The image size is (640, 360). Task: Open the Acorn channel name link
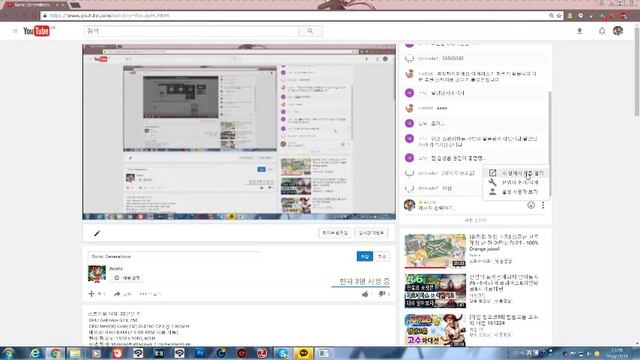pos(116,269)
